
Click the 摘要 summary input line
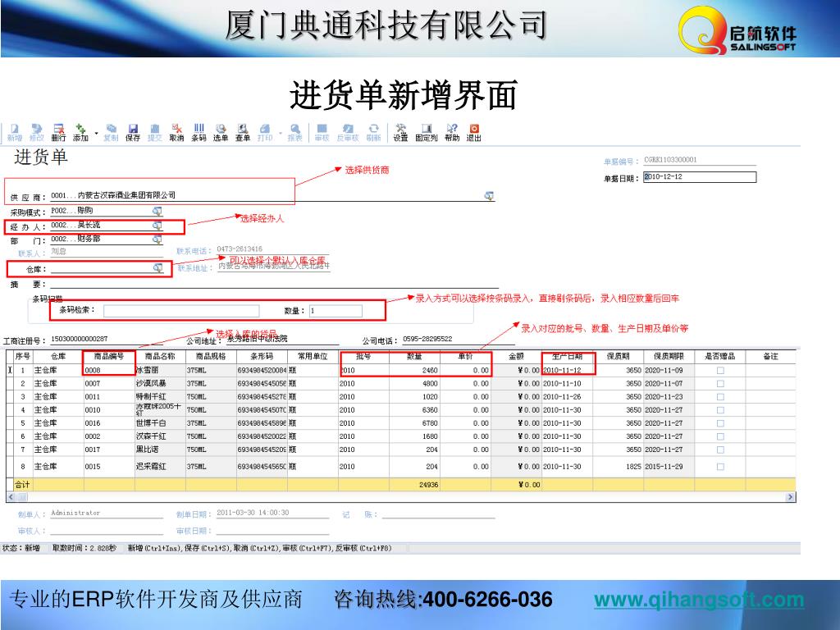tap(274, 284)
